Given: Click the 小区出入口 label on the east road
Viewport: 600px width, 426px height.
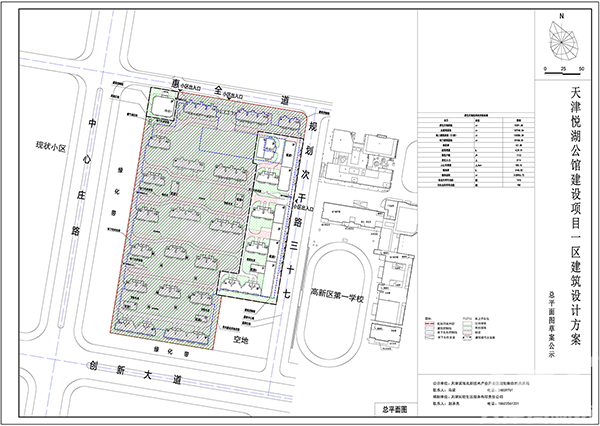Looking at the screenshot, I should (x=304, y=210).
